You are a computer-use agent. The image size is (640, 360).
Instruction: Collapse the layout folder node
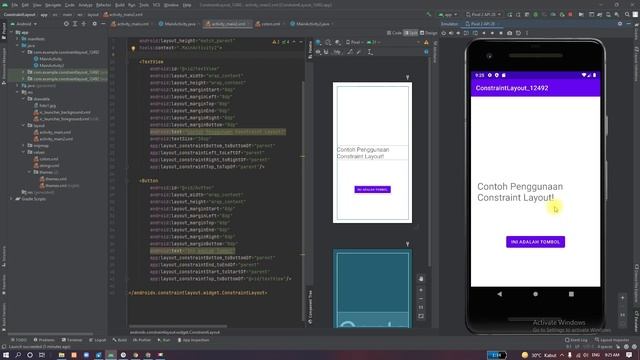(24, 125)
